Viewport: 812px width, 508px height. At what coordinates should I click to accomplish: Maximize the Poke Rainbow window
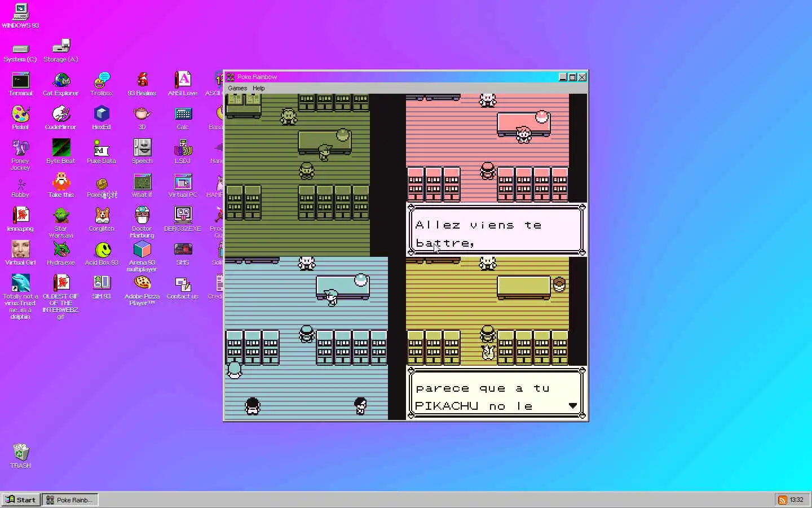tap(572, 77)
